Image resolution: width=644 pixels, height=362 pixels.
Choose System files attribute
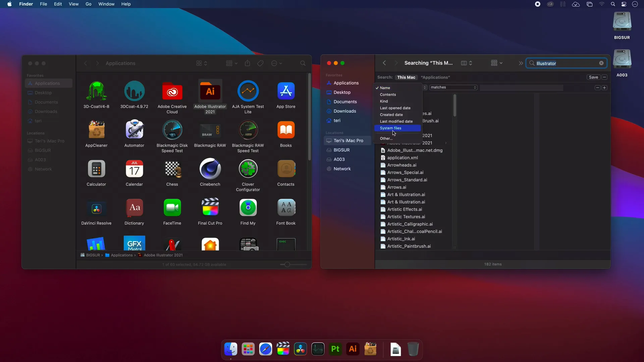pos(397,128)
